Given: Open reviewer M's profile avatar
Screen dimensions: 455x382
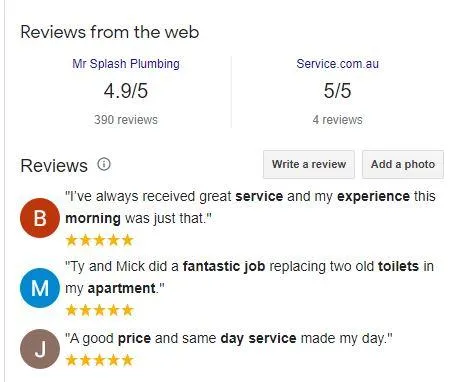Looking at the screenshot, I should tap(40, 288).
